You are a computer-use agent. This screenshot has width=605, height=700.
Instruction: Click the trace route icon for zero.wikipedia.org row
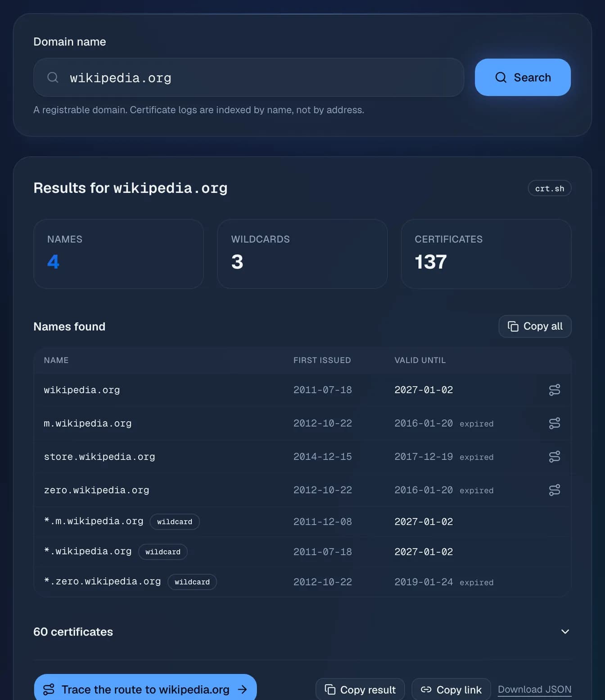554,490
